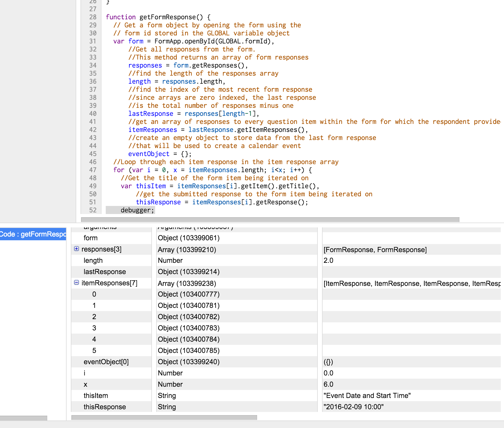
Task: Select the lastResponse variable row
Action: pyautogui.click(x=286, y=272)
